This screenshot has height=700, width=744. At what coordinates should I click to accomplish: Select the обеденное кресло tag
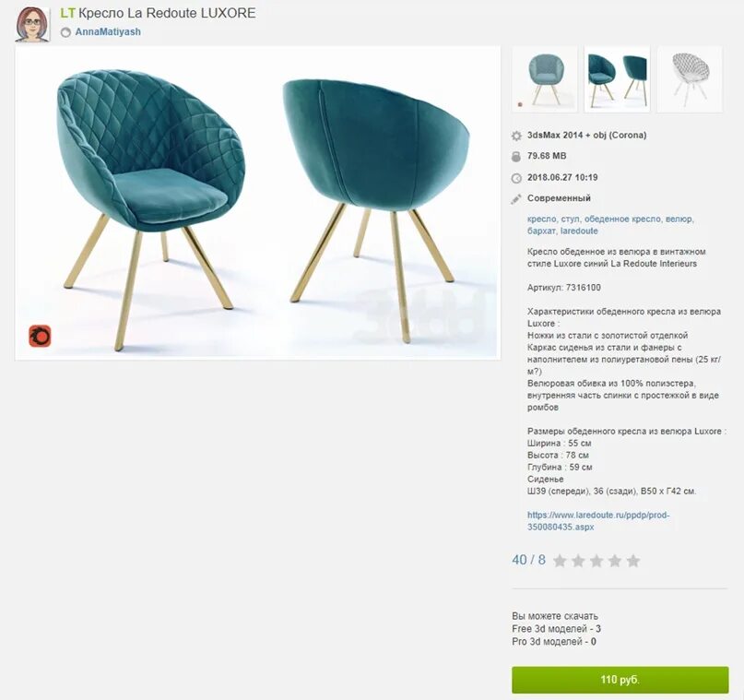622,219
